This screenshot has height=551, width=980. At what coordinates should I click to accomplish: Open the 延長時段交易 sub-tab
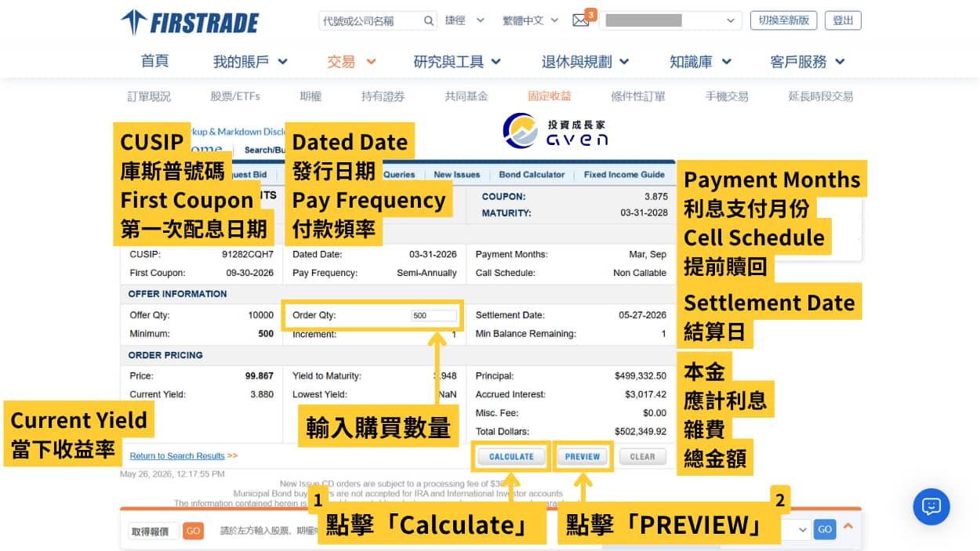pos(821,96)
